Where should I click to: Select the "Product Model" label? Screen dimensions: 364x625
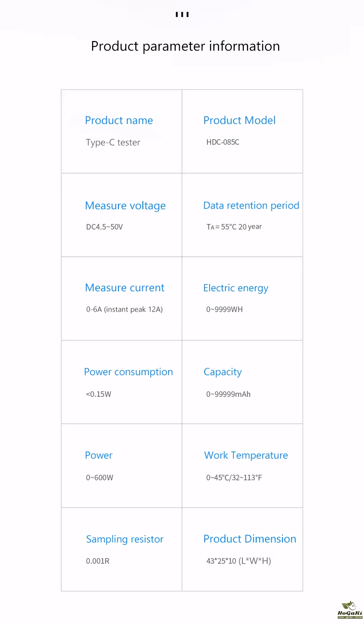(240, 120)
